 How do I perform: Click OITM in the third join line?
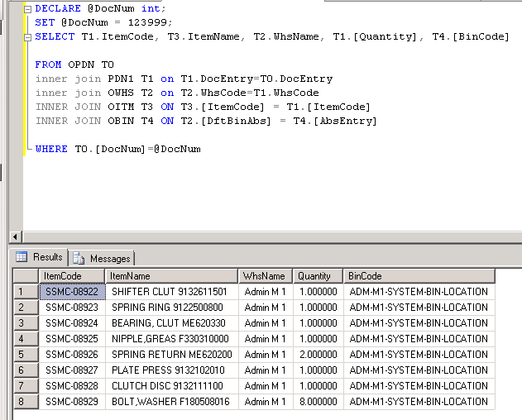click(x=121, y=107)
